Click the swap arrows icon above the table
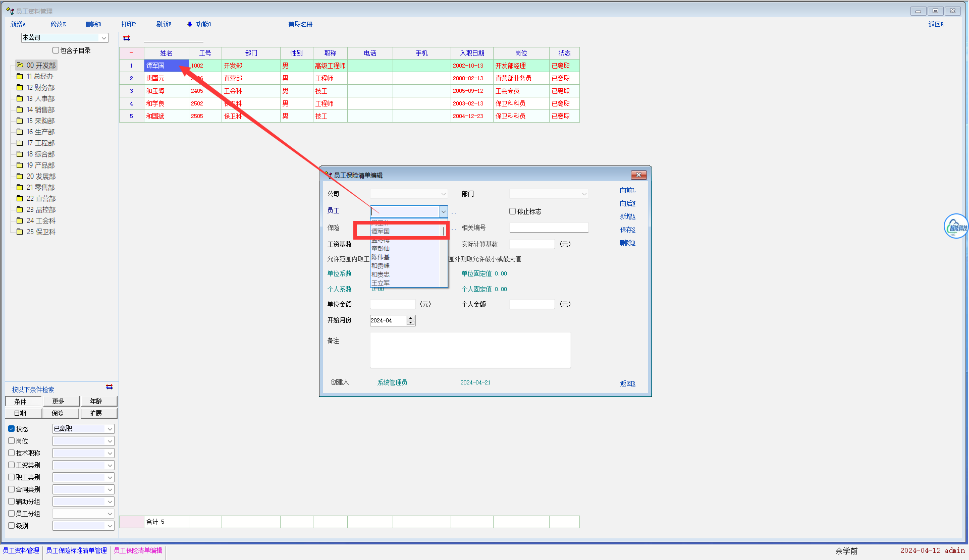Screen dimensions: 969x560 tap(127, 38)
